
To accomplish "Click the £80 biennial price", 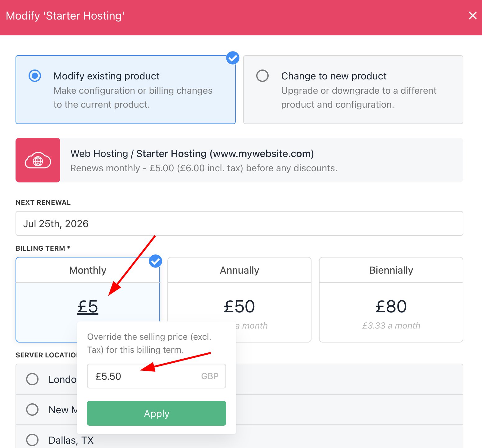I will [x=391, y=307].
